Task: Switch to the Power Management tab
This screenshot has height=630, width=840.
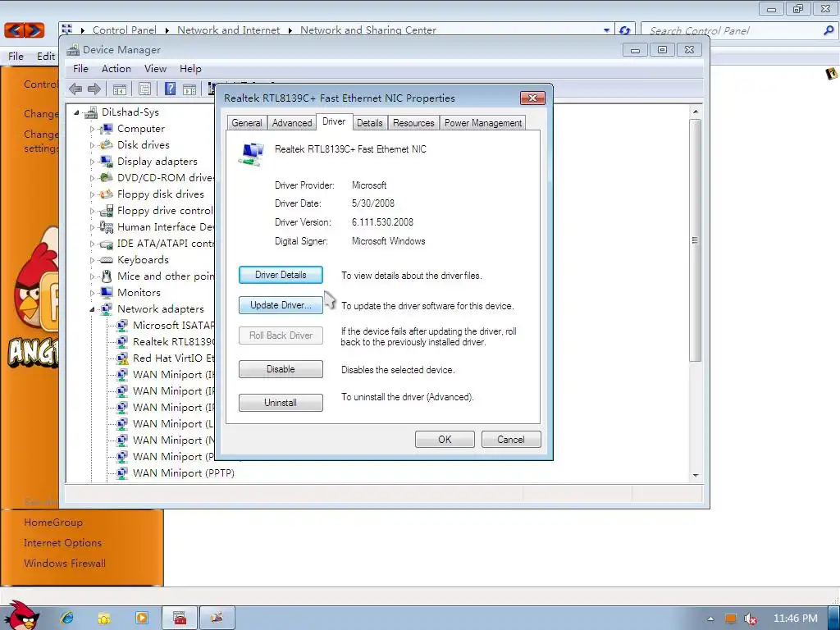Action: coord(482,123)
